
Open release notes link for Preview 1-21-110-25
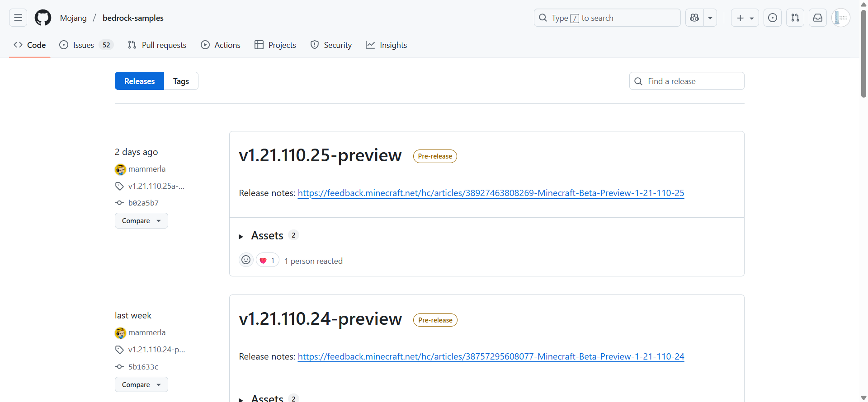click(x=491, y=193)
